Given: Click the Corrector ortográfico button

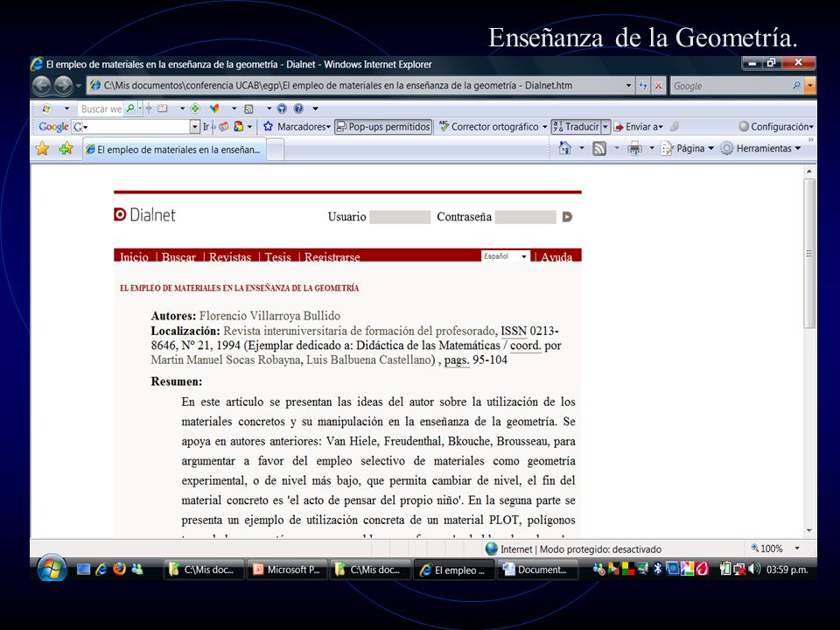Looking at the screenshot, I should 489,126.
